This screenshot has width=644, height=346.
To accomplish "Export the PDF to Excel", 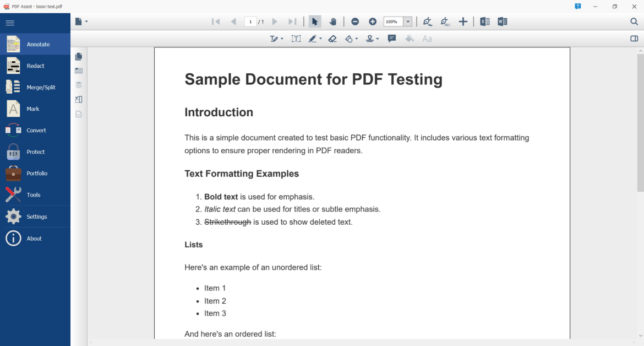I will [x=484, y=21].
